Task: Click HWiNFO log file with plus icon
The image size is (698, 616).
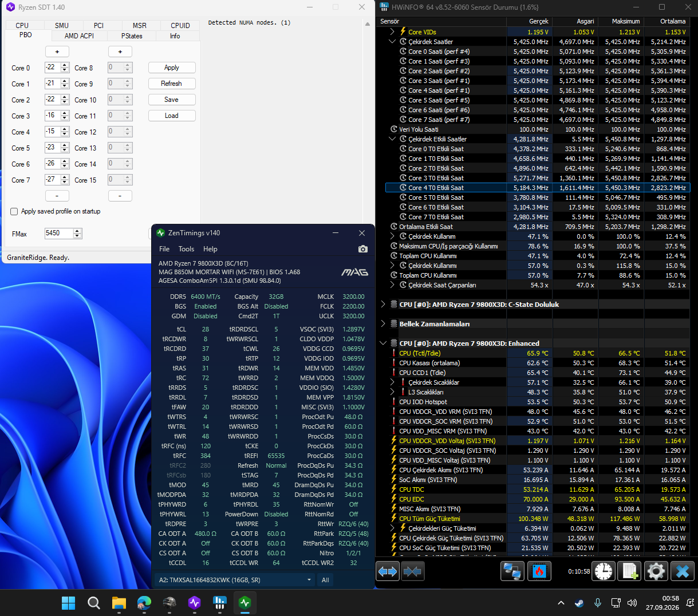Action: 630,571
